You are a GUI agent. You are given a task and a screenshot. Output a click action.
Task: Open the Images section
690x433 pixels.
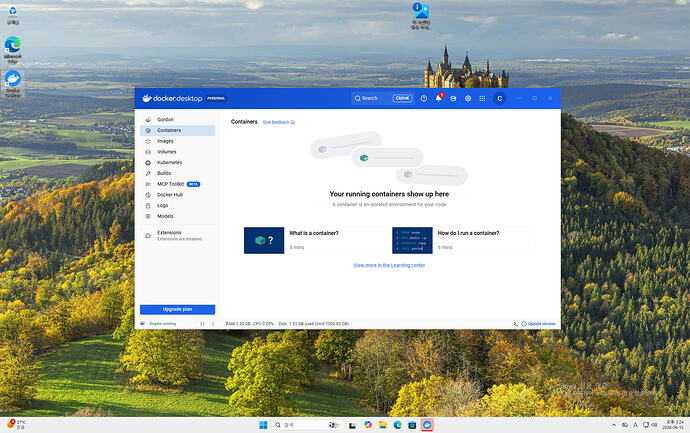(177, 141)
